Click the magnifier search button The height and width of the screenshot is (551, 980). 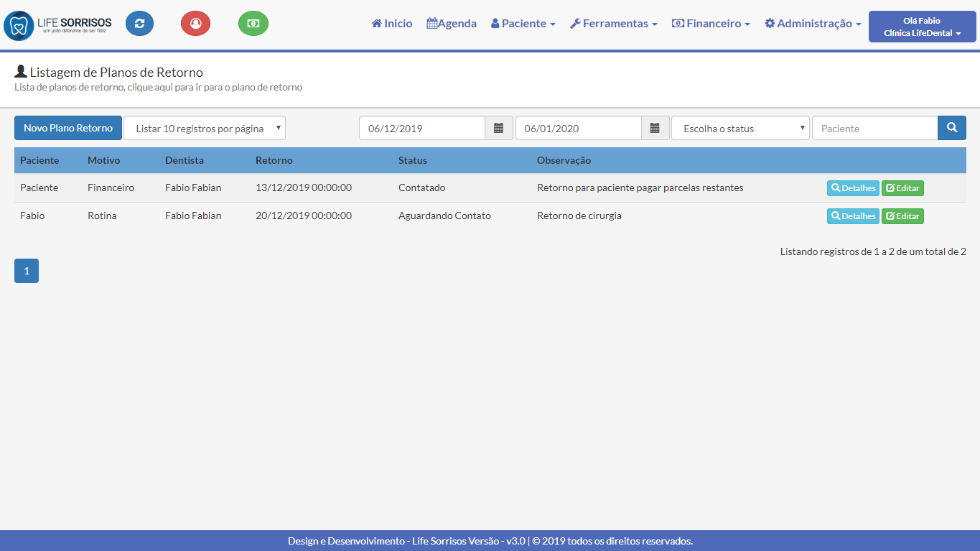click(x=951, y=128)
